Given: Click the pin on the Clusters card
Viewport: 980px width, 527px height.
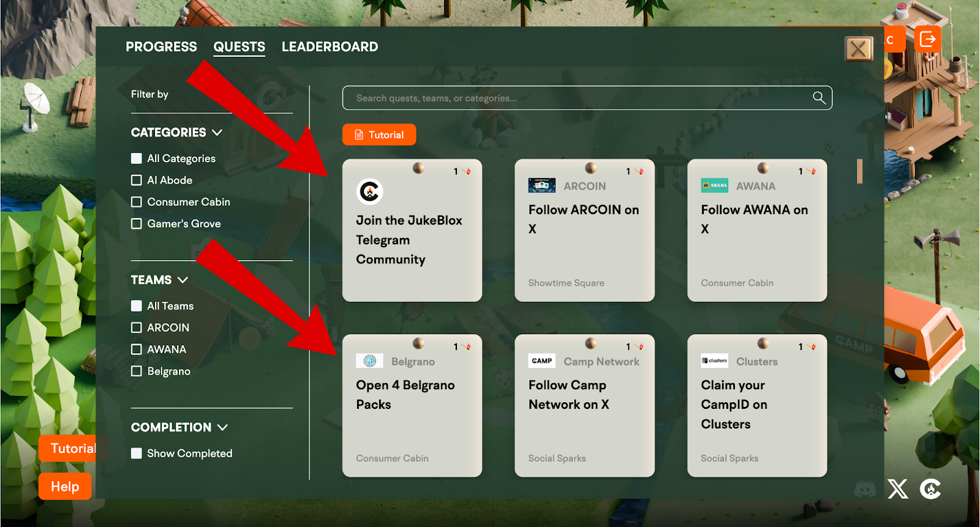Looking at the screenshot, I should (763, 343).
